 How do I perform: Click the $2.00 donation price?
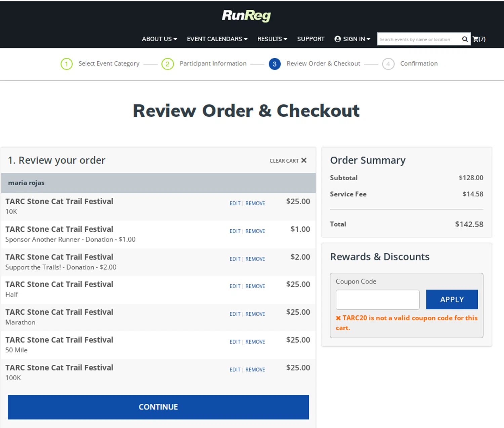point(300,257)
